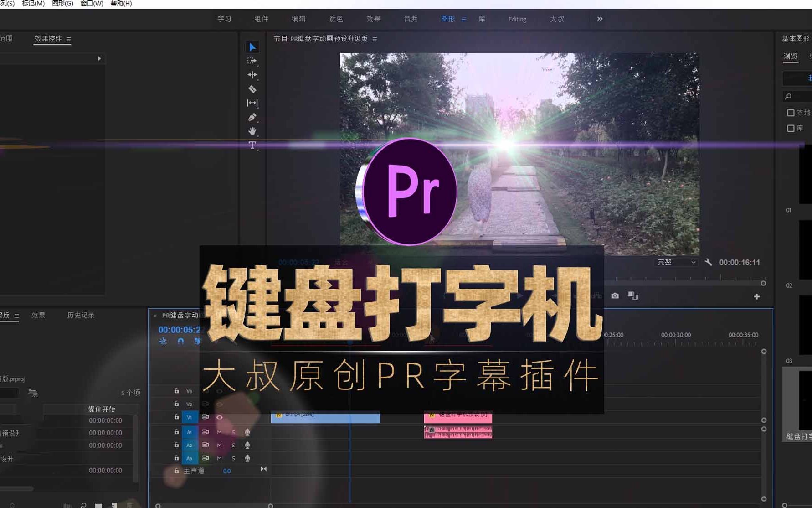Mute track A3
The height and width of the screenshot is (508, 812).
click(x=219, y=458)
